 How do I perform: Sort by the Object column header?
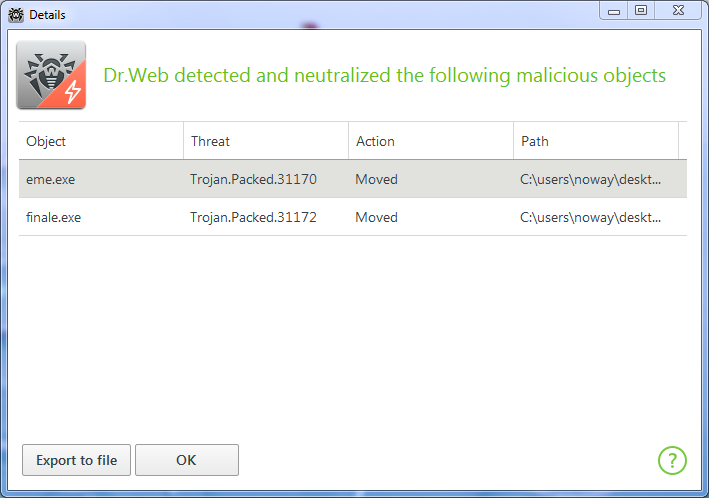(x=101, y=141)
